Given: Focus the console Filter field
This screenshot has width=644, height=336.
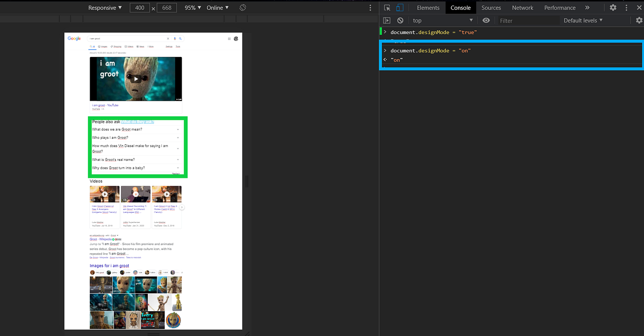Looking at the screenshot, I should [528, 21].
